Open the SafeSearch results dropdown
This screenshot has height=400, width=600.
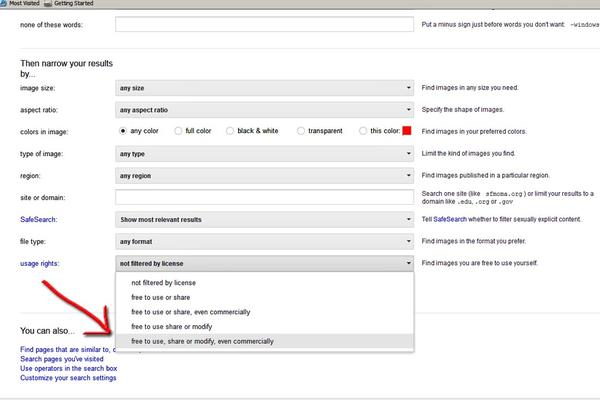[264, 220]
